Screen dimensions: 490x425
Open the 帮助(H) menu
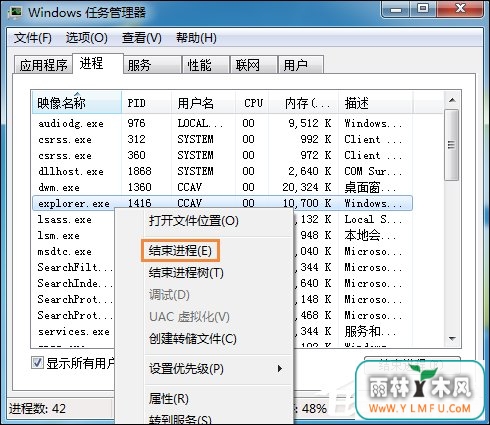[x=196, y=38]
